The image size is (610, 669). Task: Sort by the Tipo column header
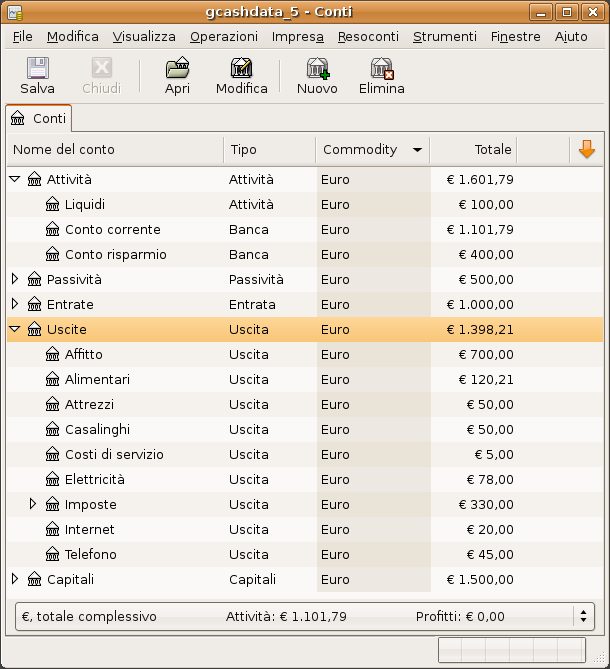pyautogui.click(x=270, y=149)
